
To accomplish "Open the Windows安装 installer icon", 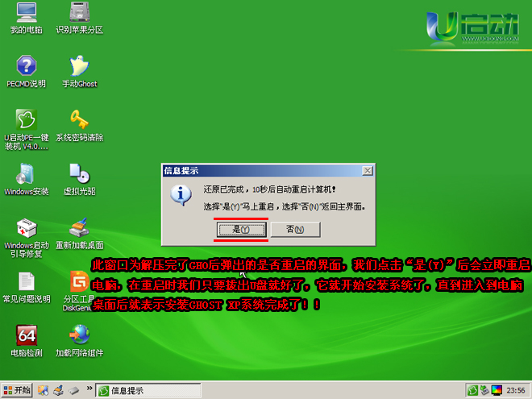I will coord(27,174).
